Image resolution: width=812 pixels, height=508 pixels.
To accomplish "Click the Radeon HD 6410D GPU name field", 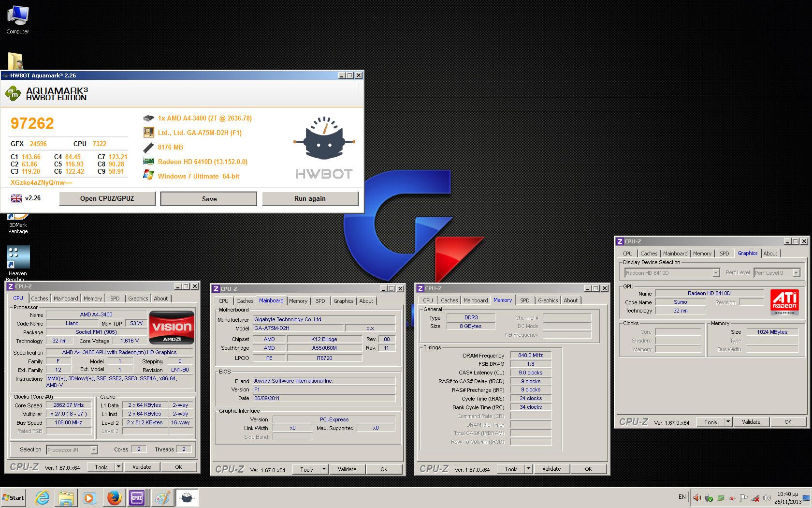I will tap(709, 293).
